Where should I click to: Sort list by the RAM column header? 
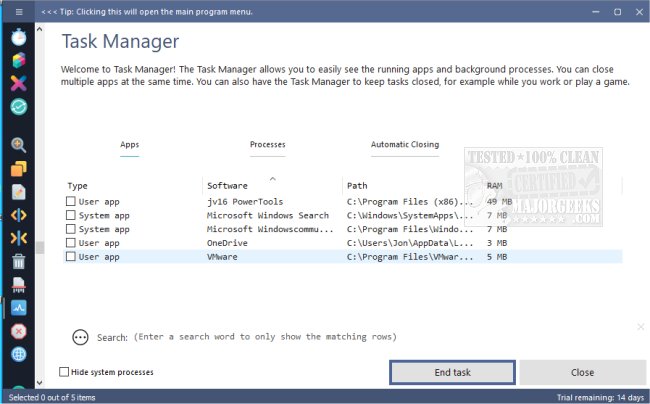[495, 186]
